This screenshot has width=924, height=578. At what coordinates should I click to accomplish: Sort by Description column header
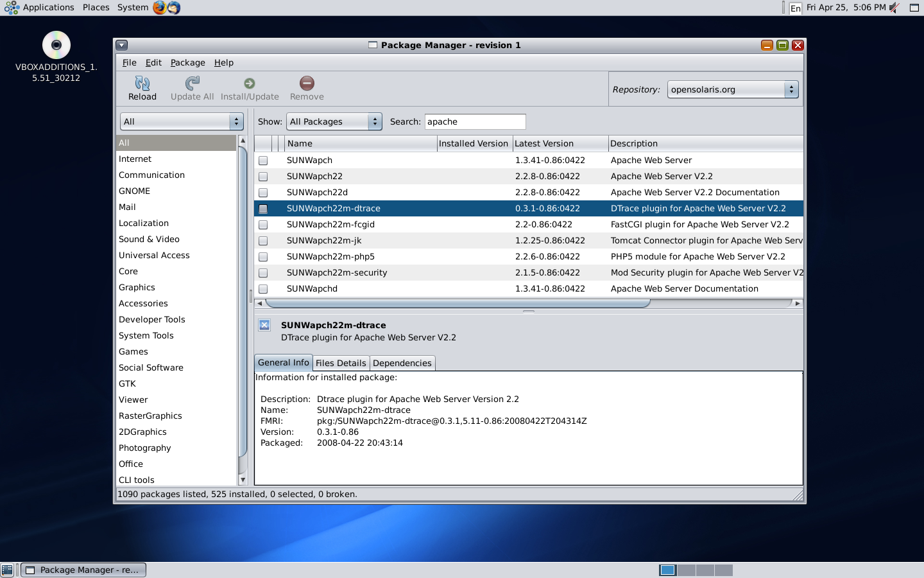click(705, 143)
